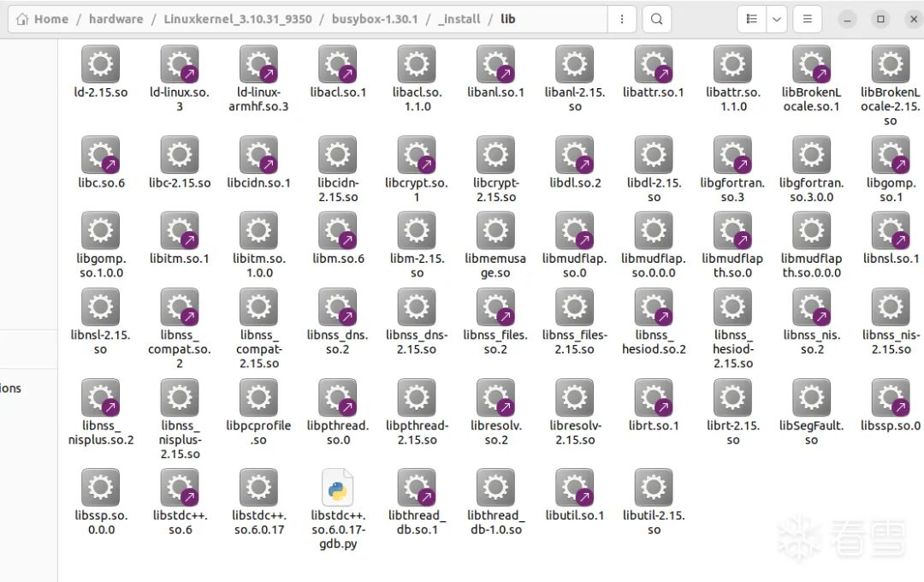Select the ld-2.15.so library file
Image resolution: width=924 pixels, height=582 pixels.
coord(100,65)
